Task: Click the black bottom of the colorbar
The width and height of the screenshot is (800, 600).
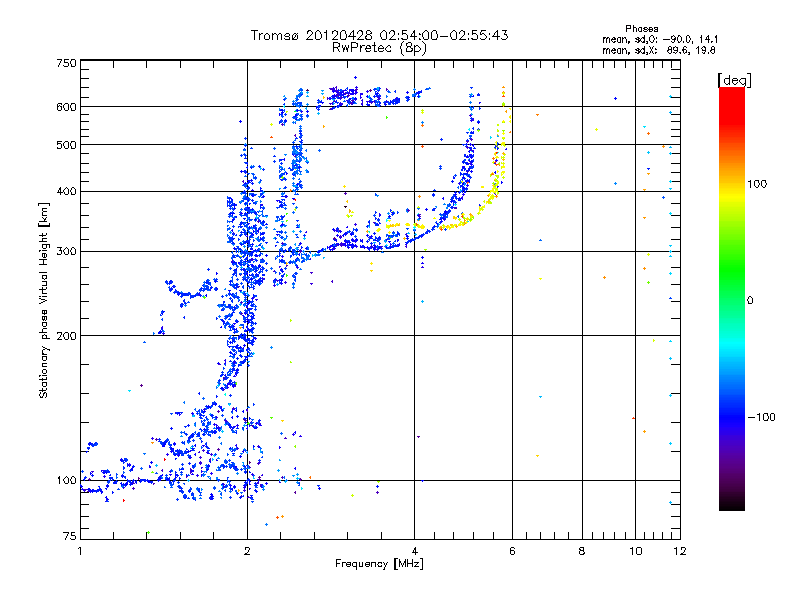Action: point(732,503)
